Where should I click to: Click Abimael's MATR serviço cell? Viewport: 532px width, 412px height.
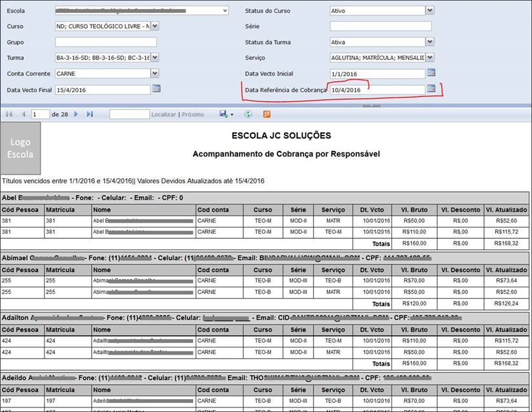click(333, 292)
